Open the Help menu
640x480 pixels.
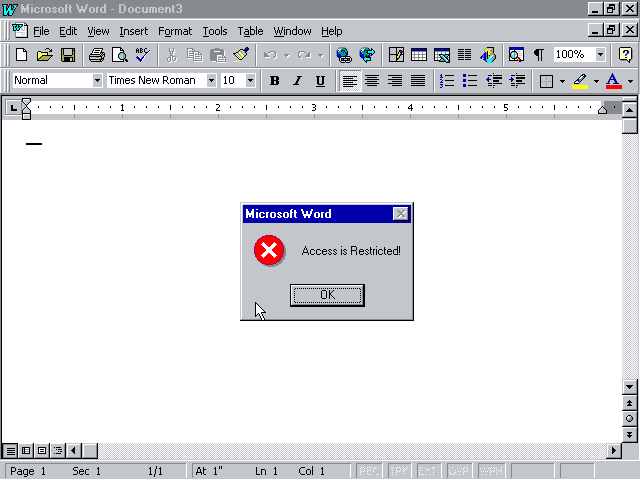331,31
